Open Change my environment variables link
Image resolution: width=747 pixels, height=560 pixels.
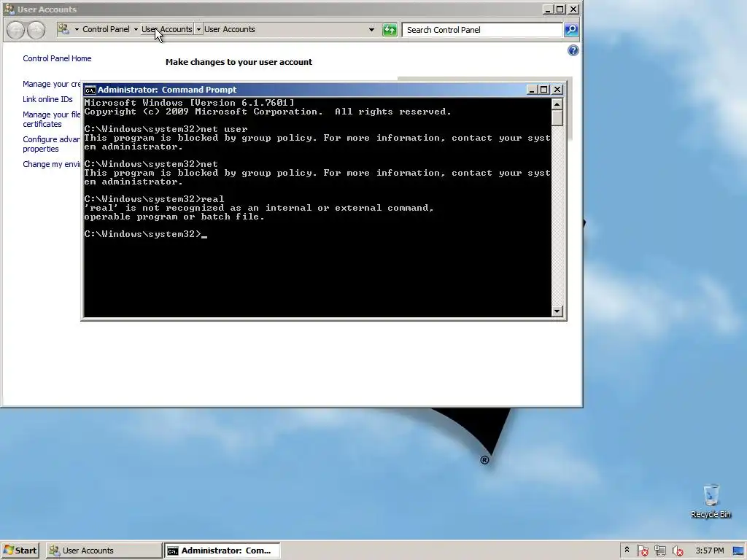[52, 164]
